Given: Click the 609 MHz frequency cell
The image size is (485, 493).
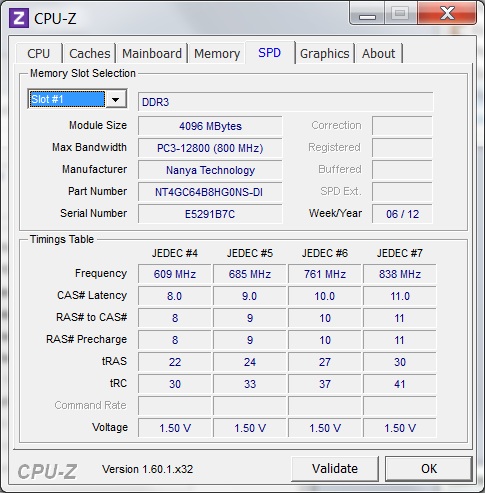Looking at the screenshot, I should pos(175,274).
